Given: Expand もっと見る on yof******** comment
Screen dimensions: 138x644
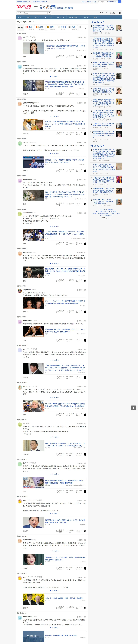Looking at the screenshot, I should point(54,264).
